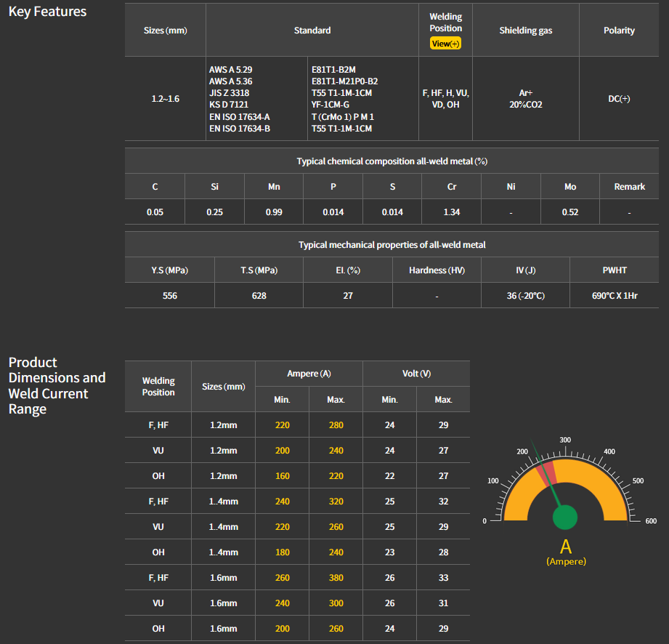Click the 600 mark on the gauge
669x644 pixels.
(x=650, y=520)
